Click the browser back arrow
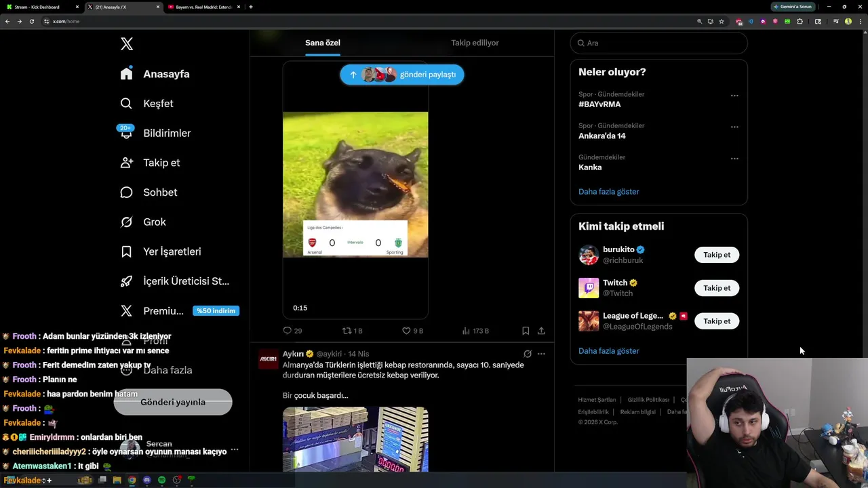 tap(7, 21)
